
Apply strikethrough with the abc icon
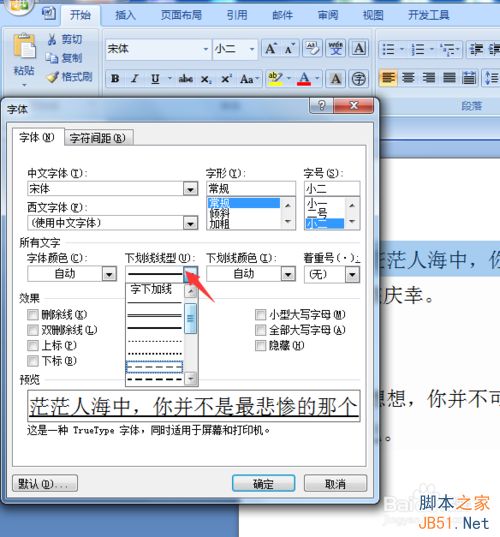(186, 79)
